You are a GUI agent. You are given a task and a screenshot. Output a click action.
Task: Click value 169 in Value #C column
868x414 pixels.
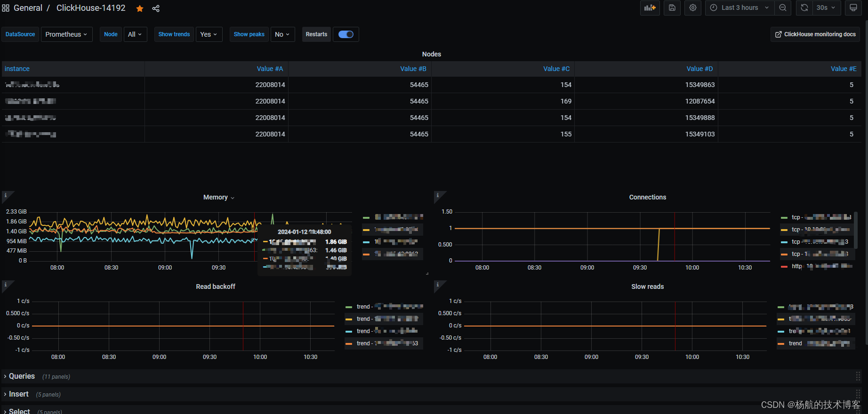566,101
